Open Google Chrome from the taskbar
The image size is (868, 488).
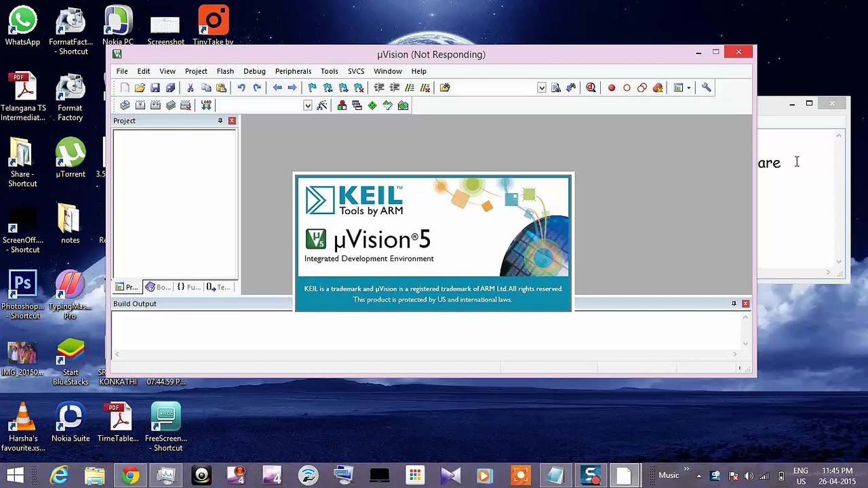coord(130,476)
